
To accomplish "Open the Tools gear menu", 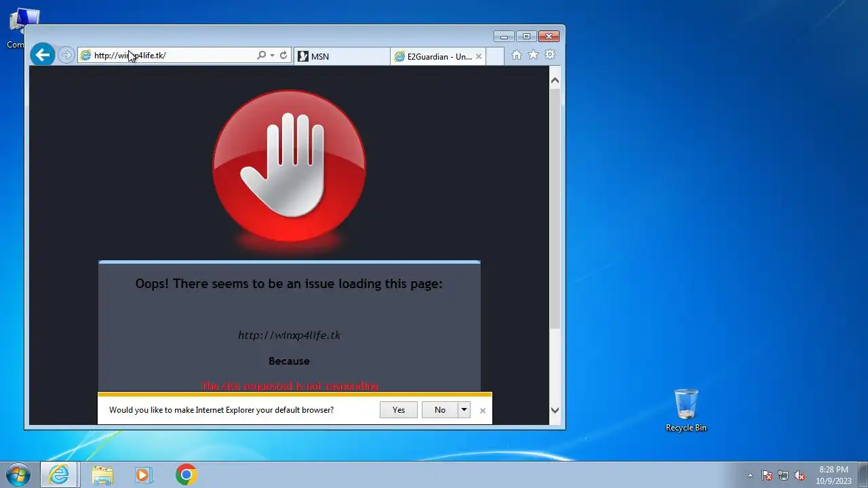I will (x=550, y=55).
